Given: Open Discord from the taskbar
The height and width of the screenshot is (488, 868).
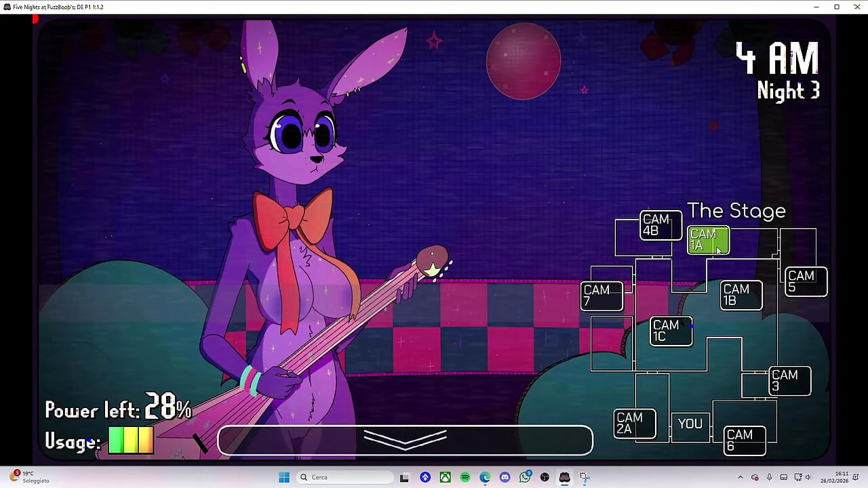Looking at the screenshot, I should [505, 477].
